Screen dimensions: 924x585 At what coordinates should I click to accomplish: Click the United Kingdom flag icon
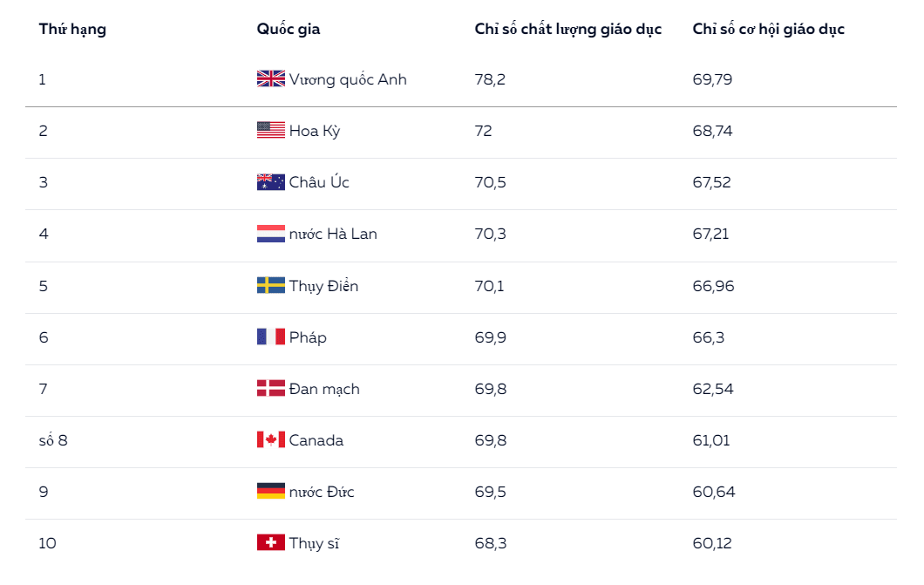point(270,79)
